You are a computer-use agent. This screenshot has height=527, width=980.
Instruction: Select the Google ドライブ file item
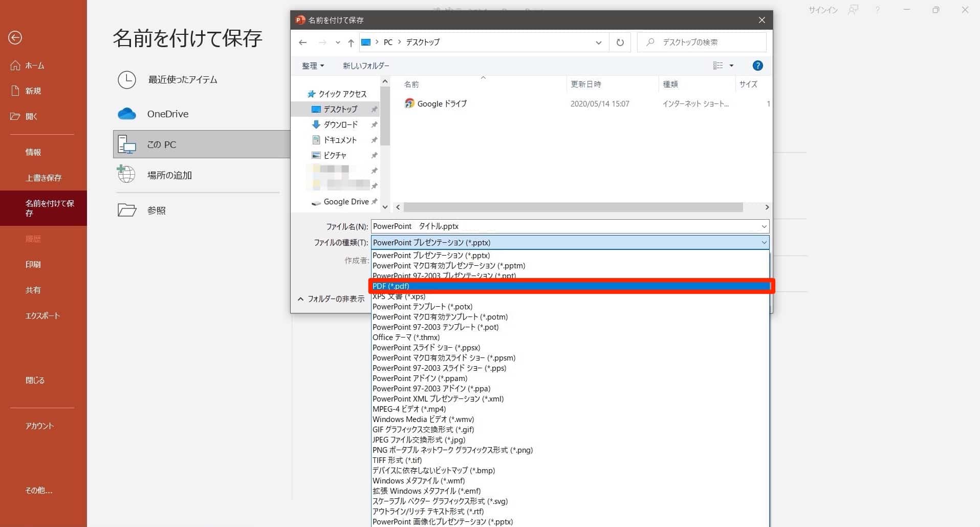[x=435, y=103]
